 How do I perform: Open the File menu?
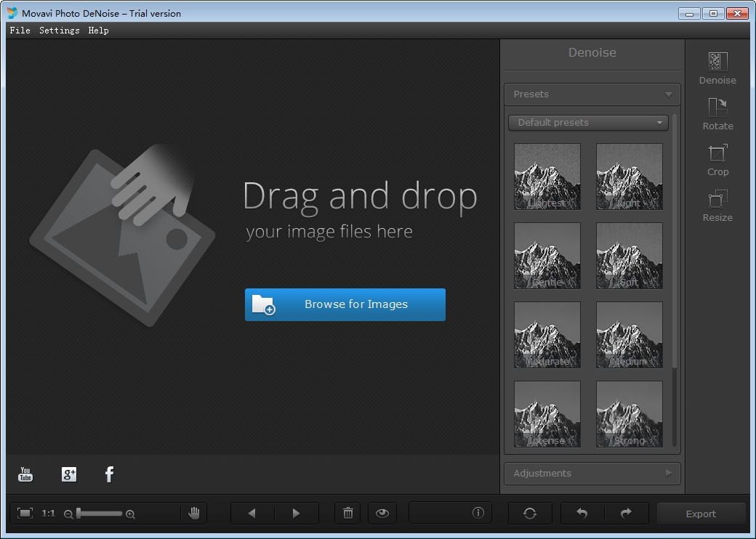coord(20,31)
